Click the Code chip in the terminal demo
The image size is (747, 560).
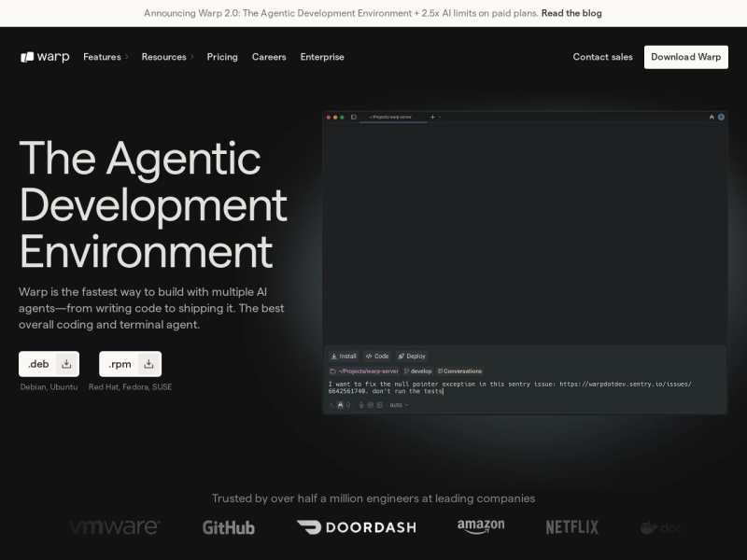coord(377,357)
